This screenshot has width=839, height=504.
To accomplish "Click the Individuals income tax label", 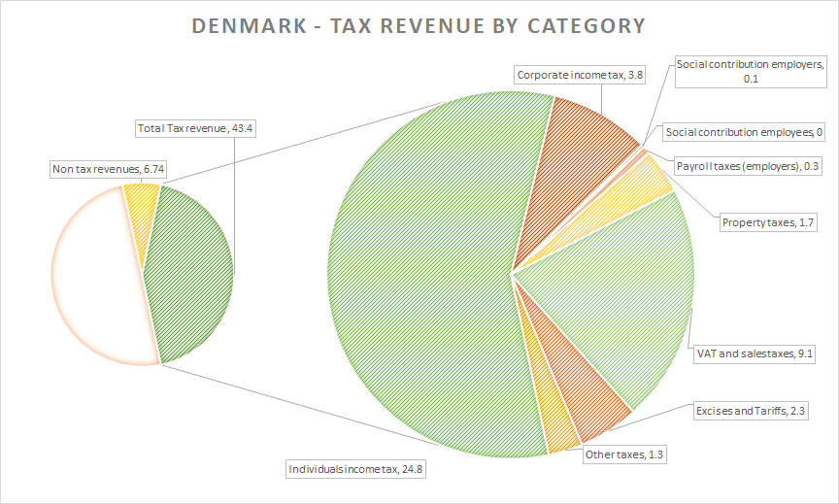I will coord(356,469).
